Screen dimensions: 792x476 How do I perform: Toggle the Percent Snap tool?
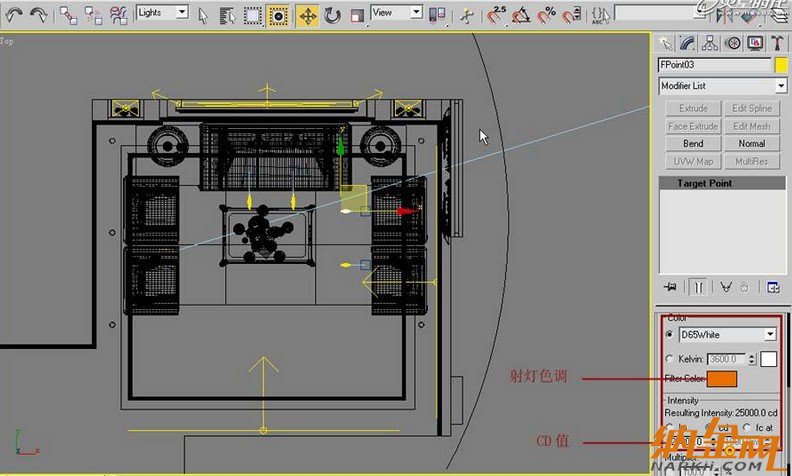tap(548, 15)
